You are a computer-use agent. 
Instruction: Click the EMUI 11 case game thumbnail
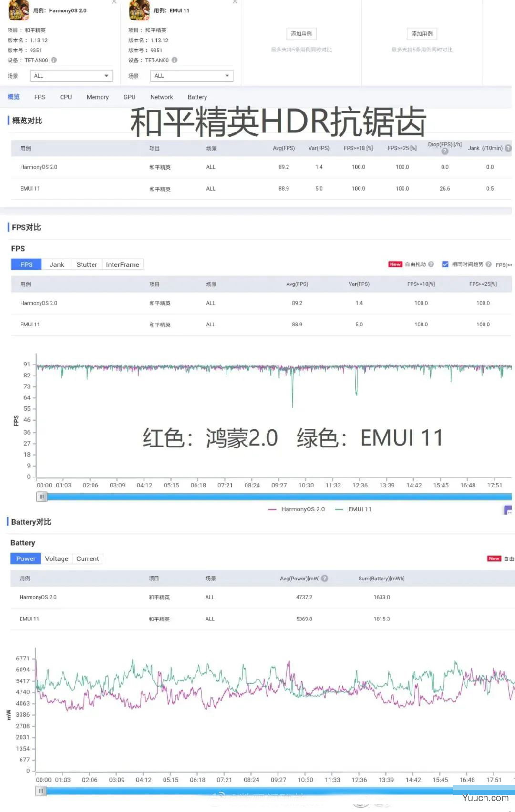tap(139, 10)
